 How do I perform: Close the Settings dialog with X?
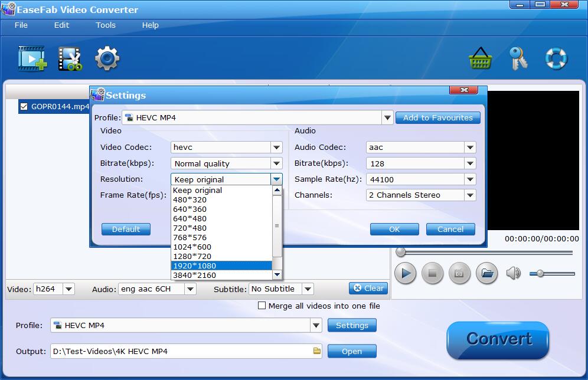[x=463, y=90]
